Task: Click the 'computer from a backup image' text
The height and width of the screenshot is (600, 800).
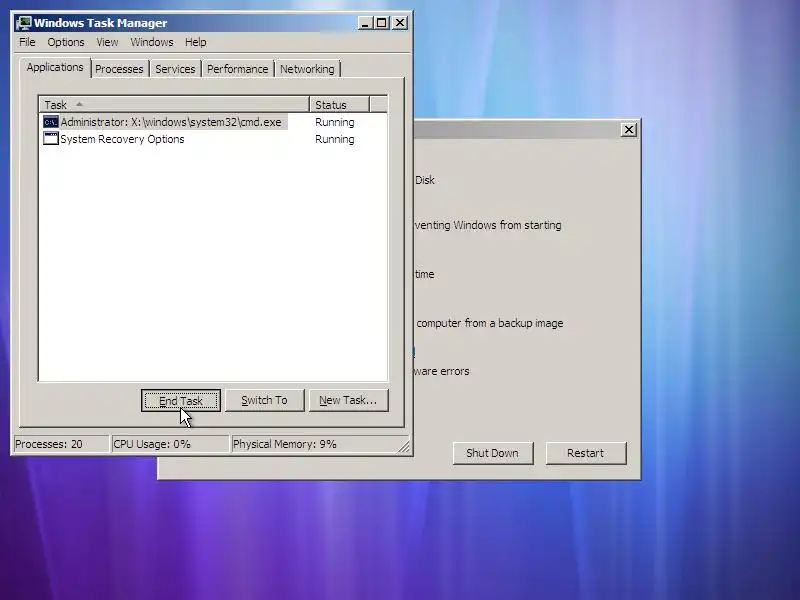Action: [x=490, y=323]
